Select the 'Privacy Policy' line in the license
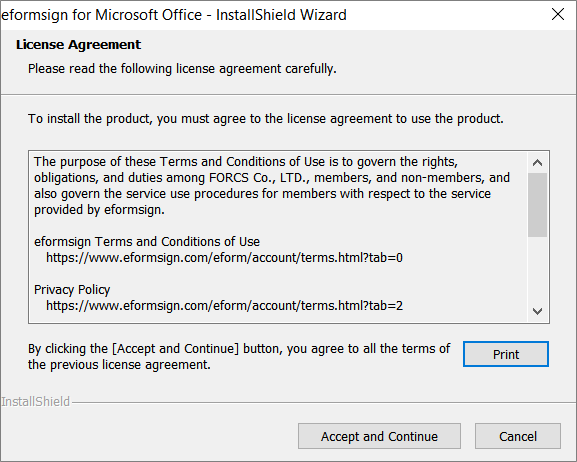The image size is (577, 462). (x=72, y=290)
